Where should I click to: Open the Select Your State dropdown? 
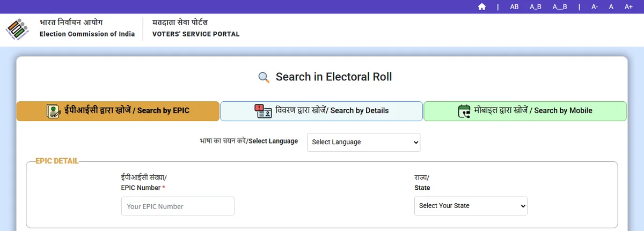(x=471, y=206)
